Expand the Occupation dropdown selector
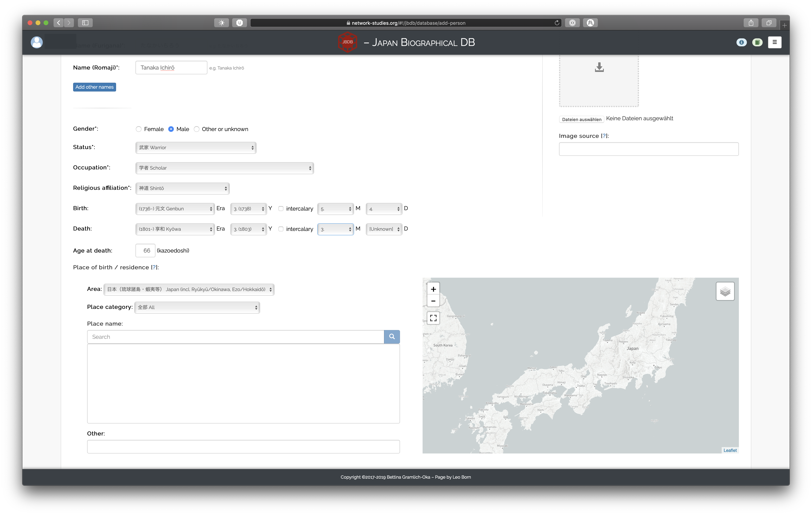This screenshot has height=515, width=812. pyautogui.click(x=224, y=168)
